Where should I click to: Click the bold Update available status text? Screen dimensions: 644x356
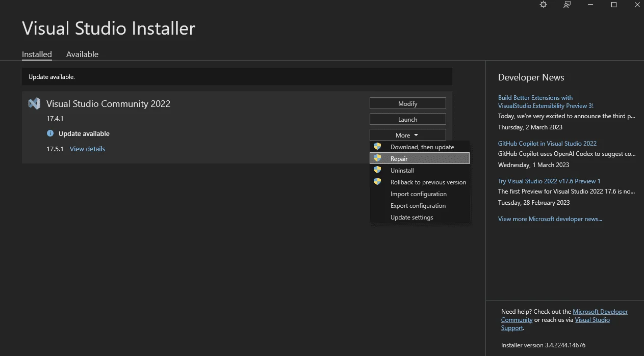coord(84,133)
